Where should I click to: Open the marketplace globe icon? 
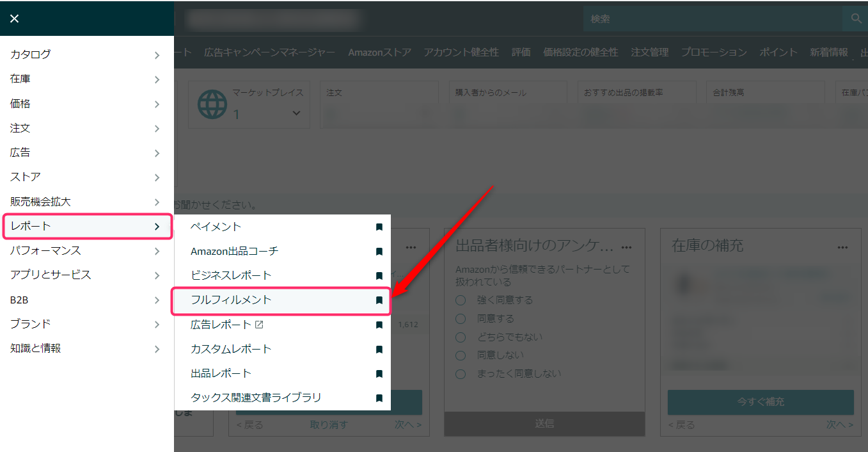[x=212, y=104]
